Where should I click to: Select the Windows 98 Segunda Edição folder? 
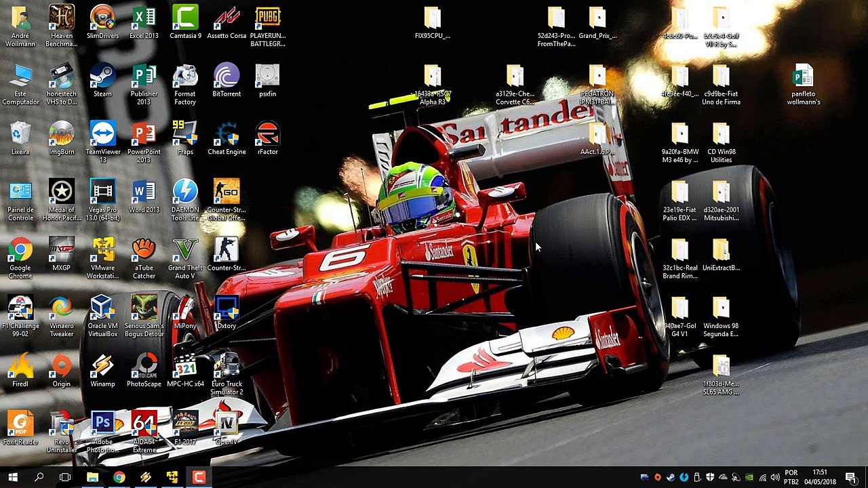pyautogui.click(x=721, y=316)
